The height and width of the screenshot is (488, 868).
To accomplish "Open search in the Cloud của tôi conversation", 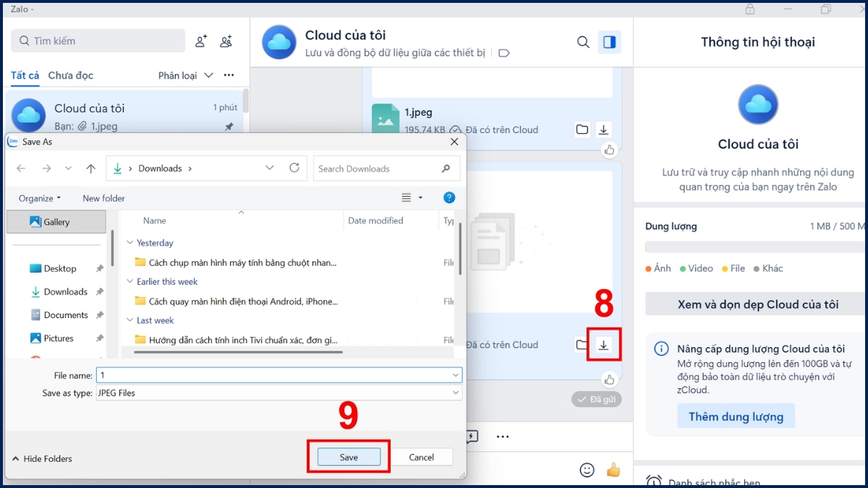I will pos(583,42).
